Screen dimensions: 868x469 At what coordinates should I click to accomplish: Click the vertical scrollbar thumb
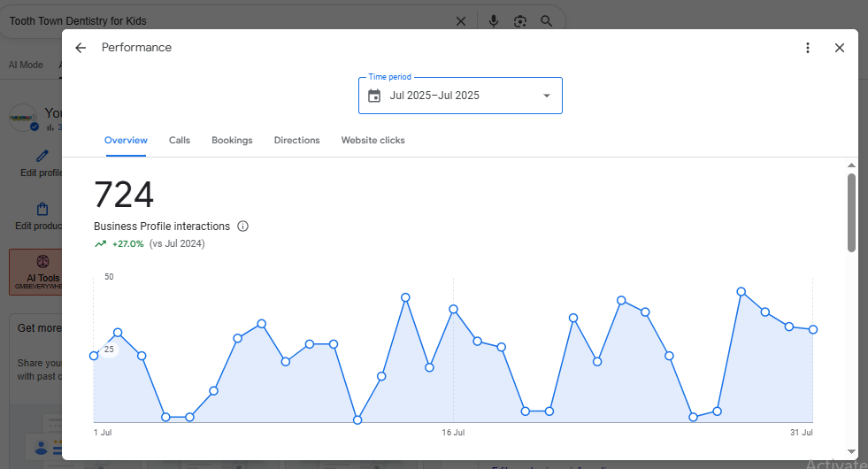[x=851, y=212]
